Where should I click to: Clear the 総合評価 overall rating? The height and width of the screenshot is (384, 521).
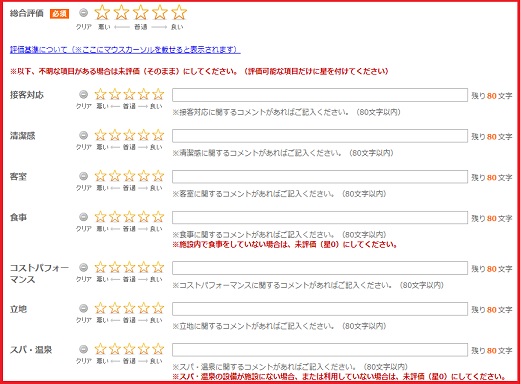pos(83,13)
